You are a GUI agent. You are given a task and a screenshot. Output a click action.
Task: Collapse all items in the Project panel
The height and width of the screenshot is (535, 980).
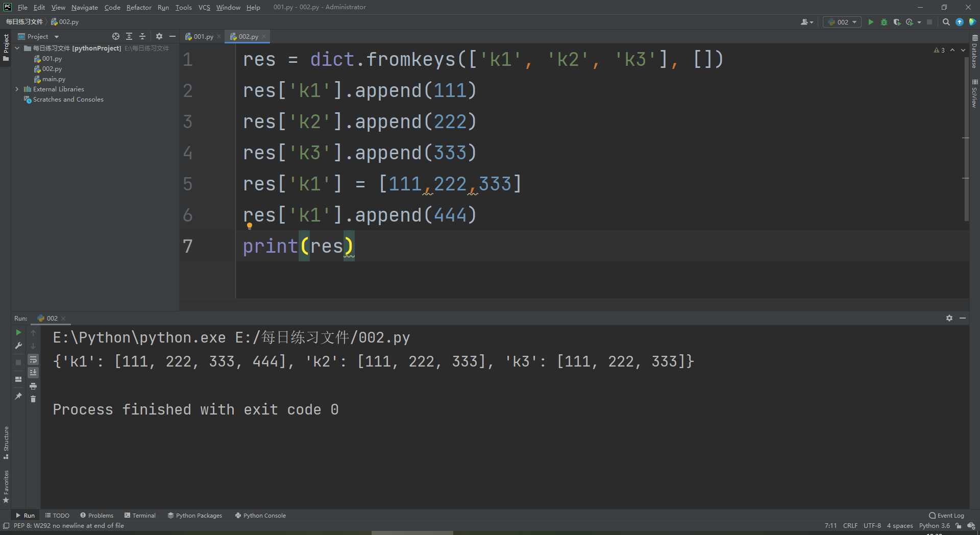(142, 36)
